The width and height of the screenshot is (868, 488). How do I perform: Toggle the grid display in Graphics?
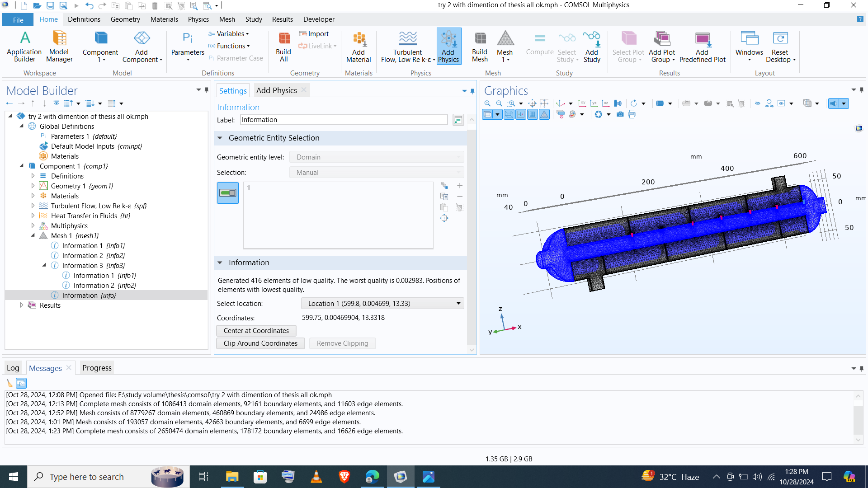click(533, 115)
